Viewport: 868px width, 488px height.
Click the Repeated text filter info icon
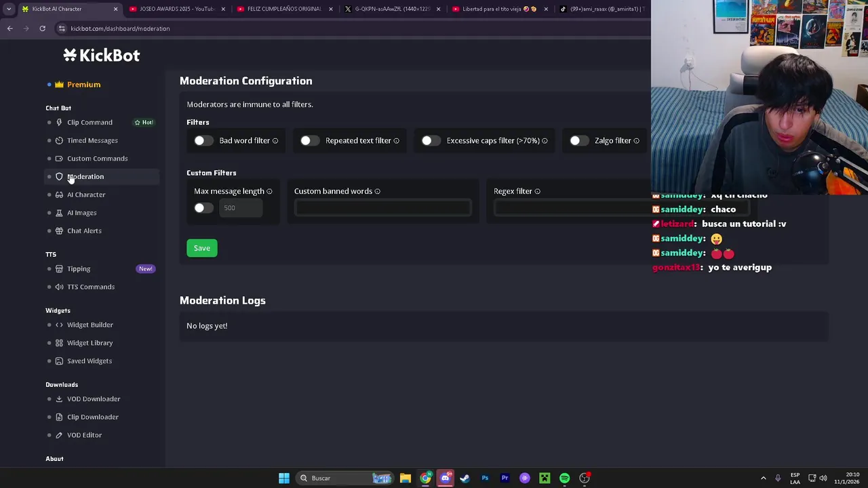pyautogui.click(x=397, y=141)
